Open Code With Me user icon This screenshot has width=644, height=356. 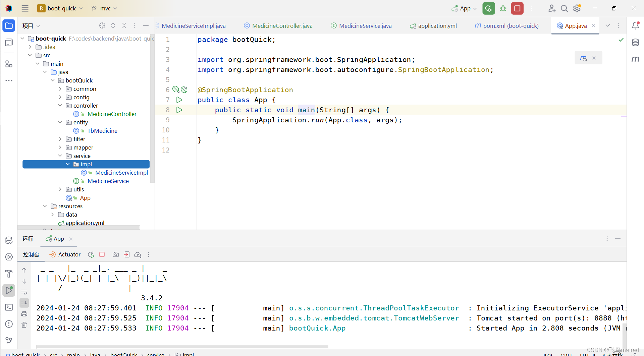[552, 8]
